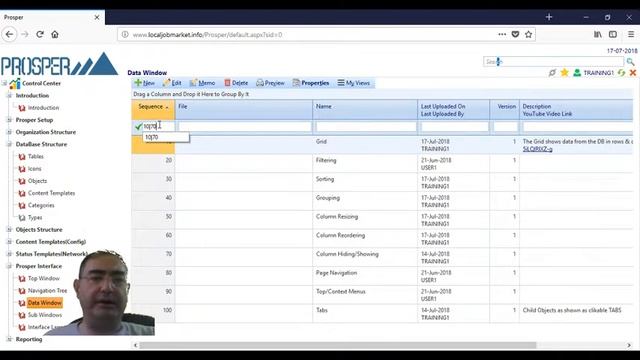Screen dimensions: 640x360
Task: Select Types tree item
Action: [x=35, y=218]
